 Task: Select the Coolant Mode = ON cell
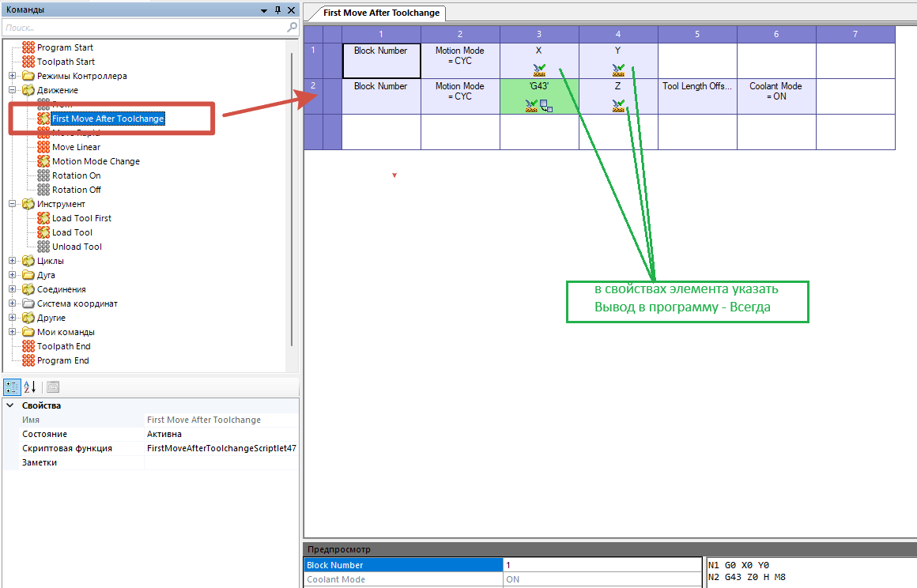[776, 96]
